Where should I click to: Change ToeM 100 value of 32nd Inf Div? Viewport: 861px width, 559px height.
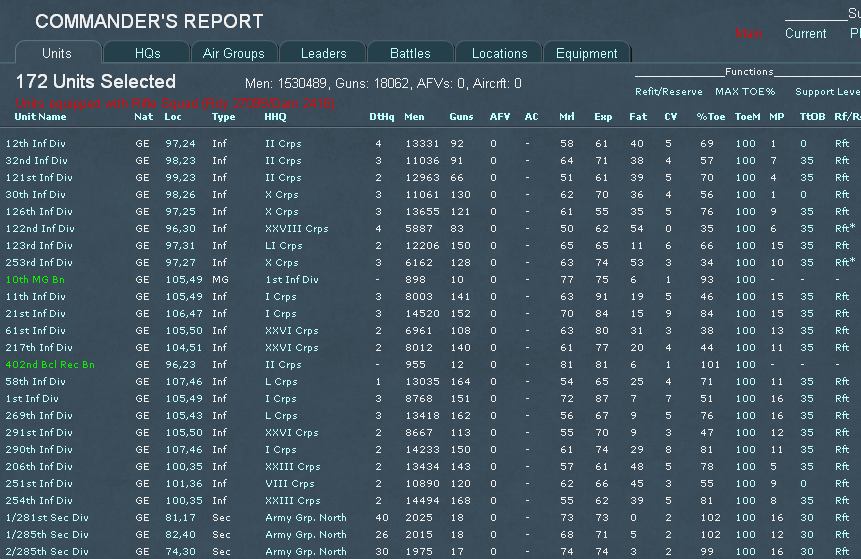[746, 160]
